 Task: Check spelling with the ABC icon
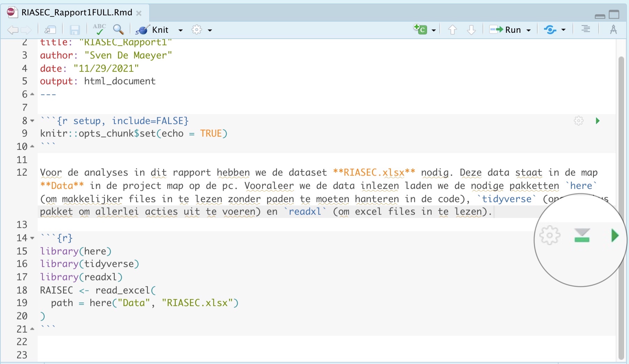coord(99,29)
